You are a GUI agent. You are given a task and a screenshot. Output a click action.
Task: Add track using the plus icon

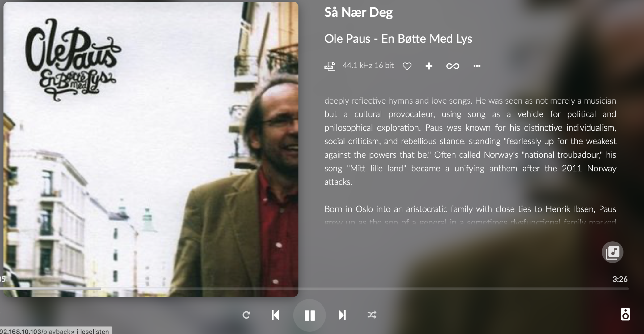click(x=429, y=66)
